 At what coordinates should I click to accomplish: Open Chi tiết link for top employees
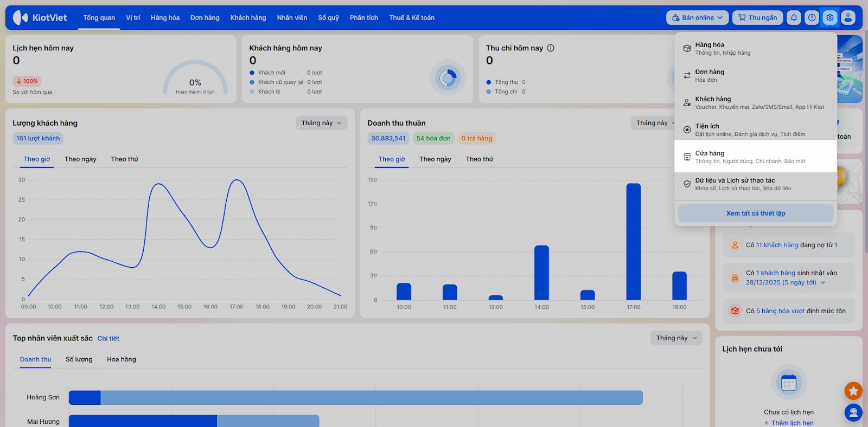pyautogui.click(x=108, y=339)
